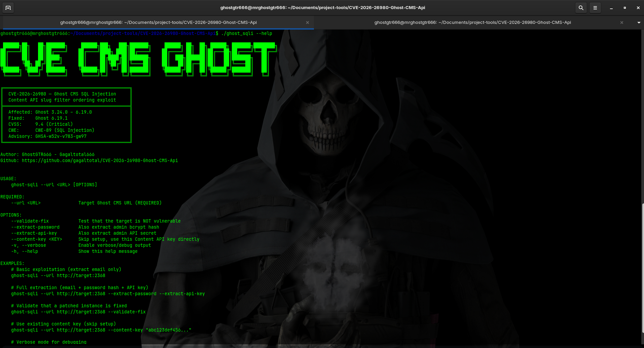Screen dimensions: 644x348
Task: Click the '--url <URL>' required flag
Action: (x=26, y=203)
